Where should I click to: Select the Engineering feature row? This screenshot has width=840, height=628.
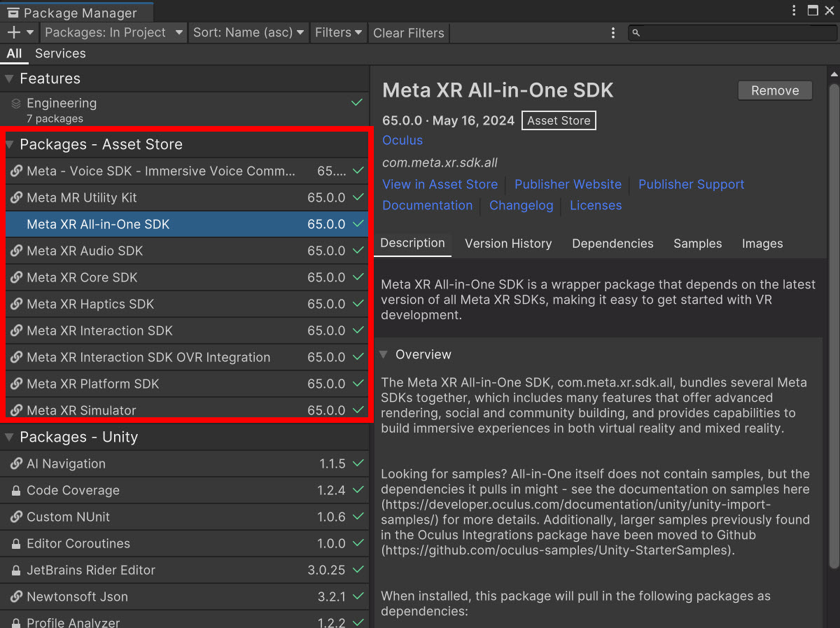[185, 110]
